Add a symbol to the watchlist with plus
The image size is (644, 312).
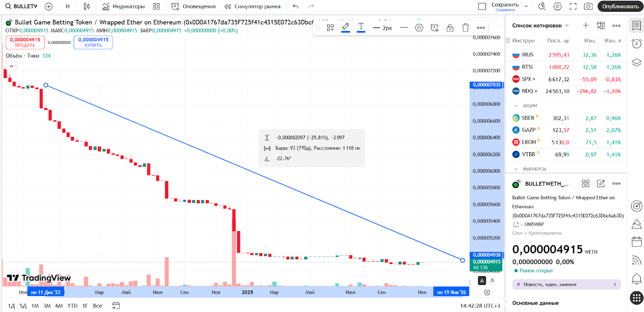[x=586, y=25]
